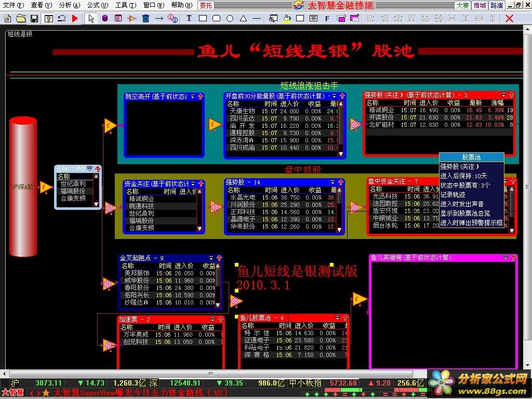Click the Open folder toolbar icon

coord(21,18)
